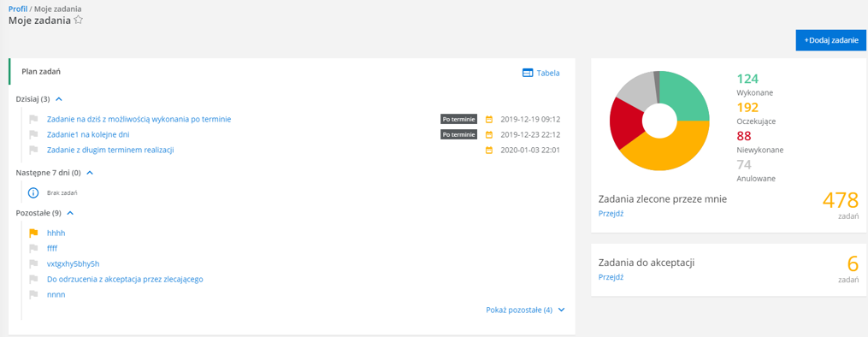Click calendar icon for date 2019-12-23 22:12

tap(489, 134)
